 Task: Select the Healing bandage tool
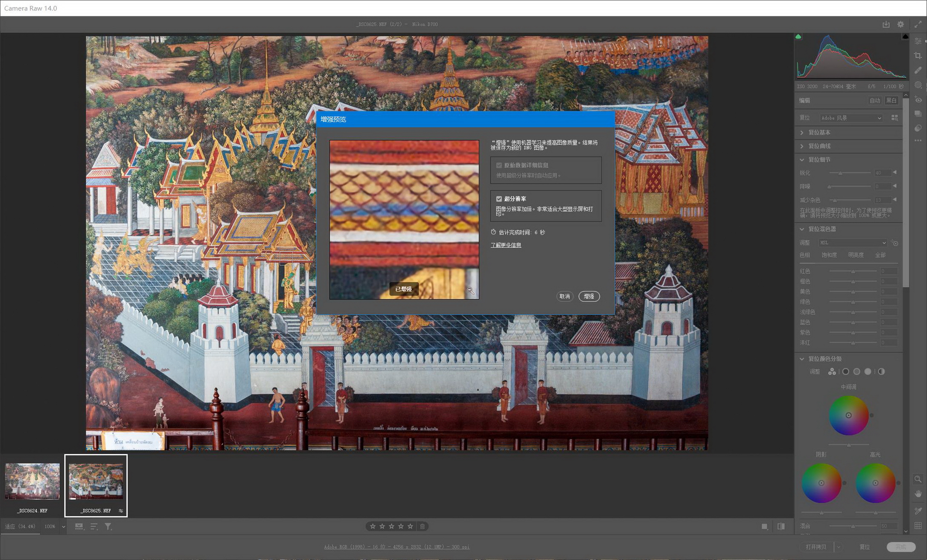[x=918, y=70]
